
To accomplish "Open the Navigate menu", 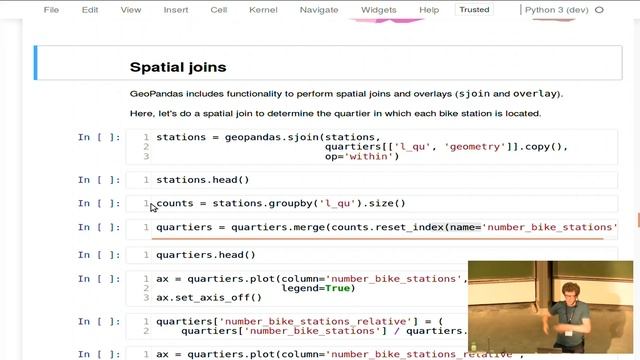I will (319, 10).
